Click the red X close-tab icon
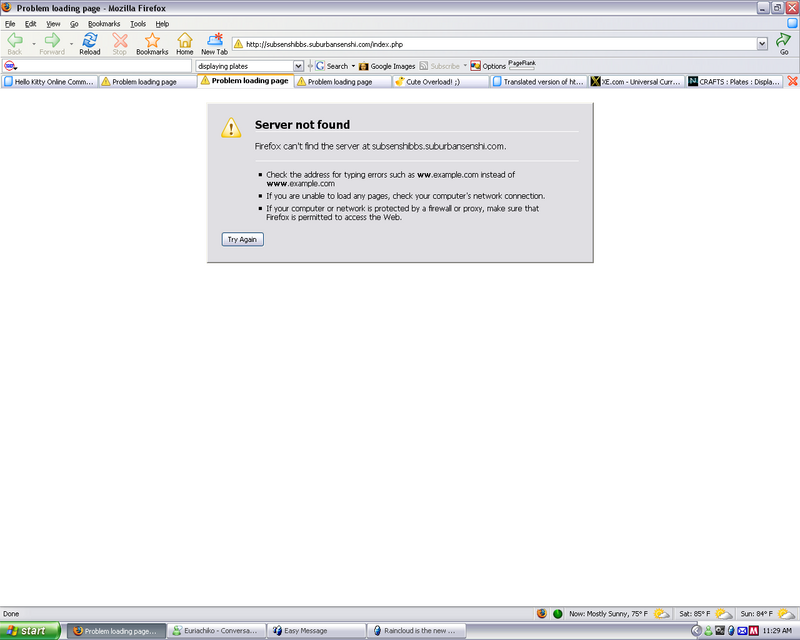The width and height of the screenshot is (800, 640). 792,81
